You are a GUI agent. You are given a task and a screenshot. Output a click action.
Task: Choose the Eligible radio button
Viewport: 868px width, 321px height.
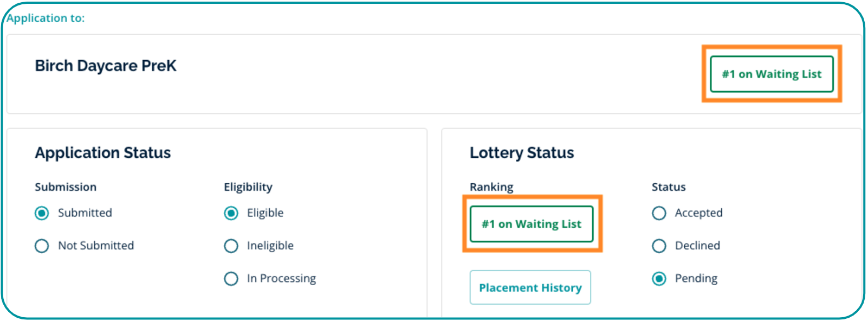[x=231, y=213]
